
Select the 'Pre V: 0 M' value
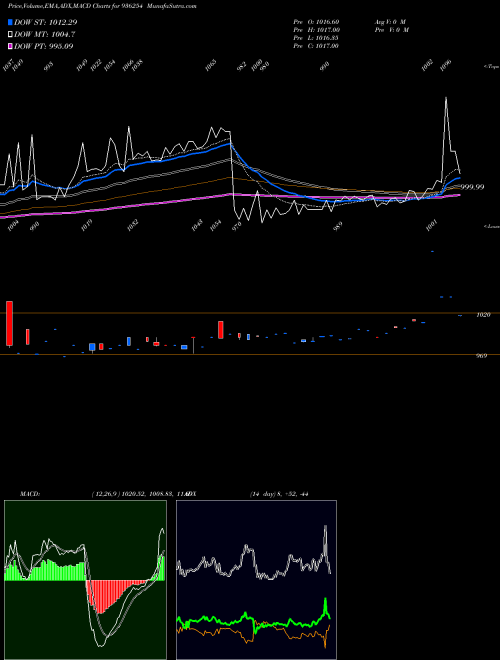[x=393, y=30]
